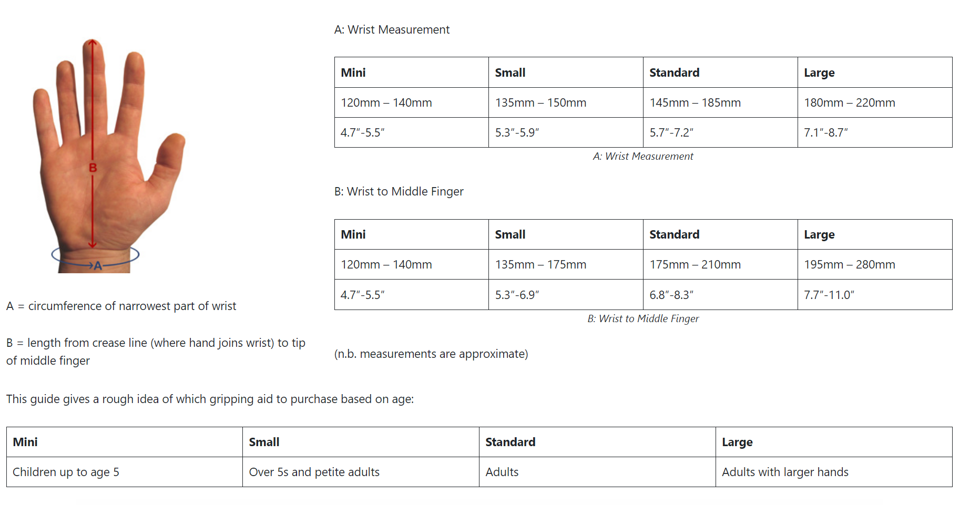980x505 pixels.
Task: Select the non-italic "A: Wrist Measurement" heading above table
Action: pyautogui.click(x=392, y=30)
